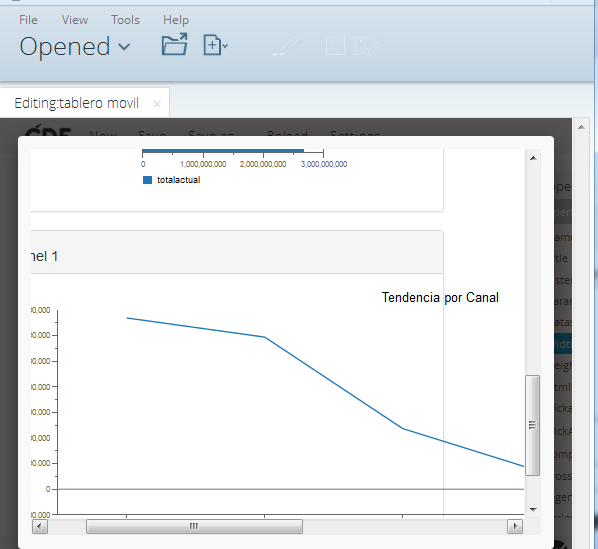598x549 pixels.
Task: Click the horizontal scrollbar left arrow
Action: coord(40,527)
